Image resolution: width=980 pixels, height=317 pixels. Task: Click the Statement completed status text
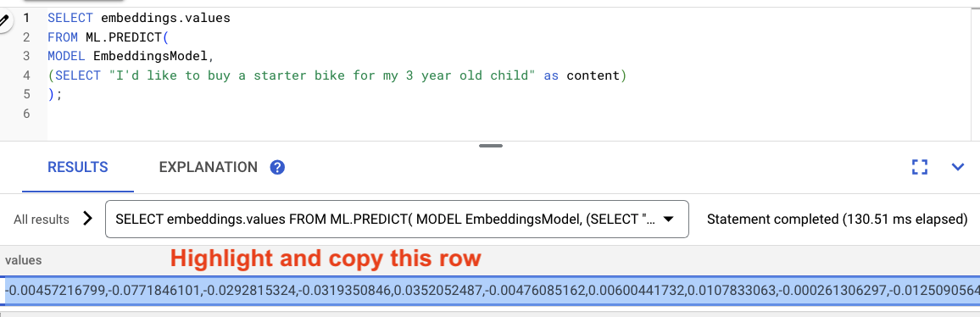838,220
